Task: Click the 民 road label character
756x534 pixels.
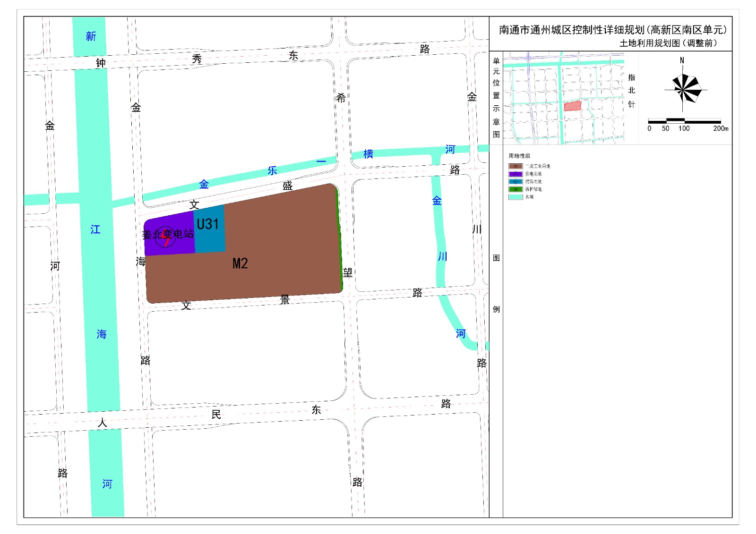Action: point(216,415)
